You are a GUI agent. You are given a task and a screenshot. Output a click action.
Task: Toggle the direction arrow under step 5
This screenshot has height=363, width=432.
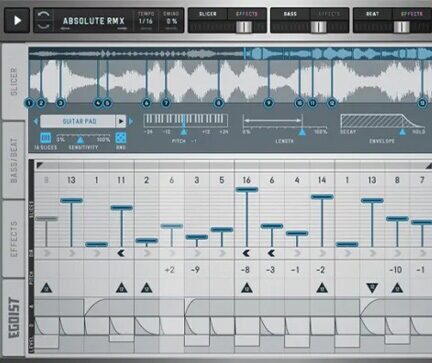click(x=222, y=253)
